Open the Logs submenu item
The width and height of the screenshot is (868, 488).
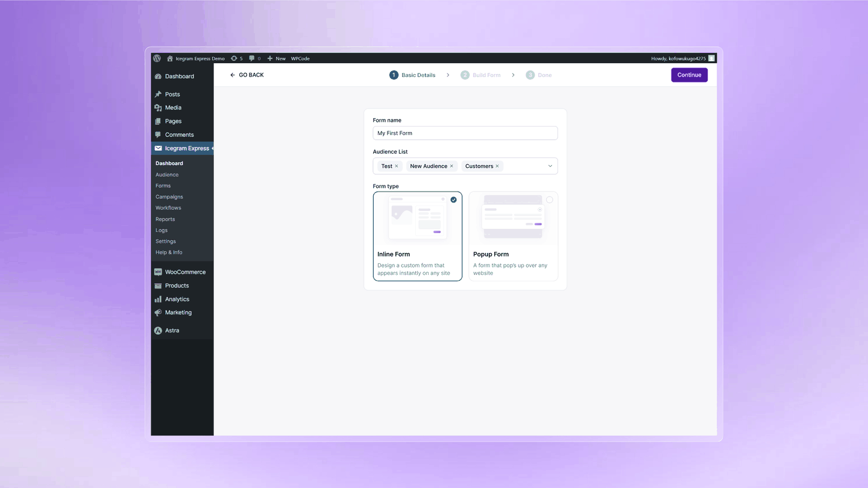[162, 230]
